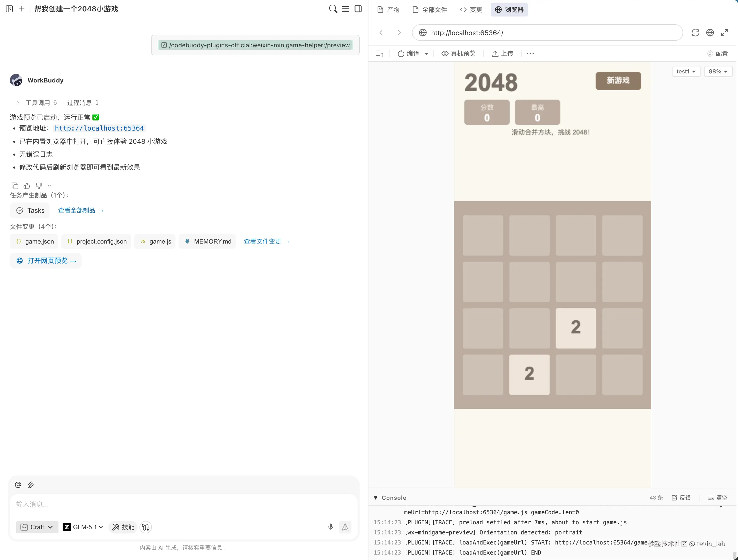This screenshot has width=738, height=560.
Task: Start voice input with microphone icon
Action: pyautogui.click(x=330, y=527)
